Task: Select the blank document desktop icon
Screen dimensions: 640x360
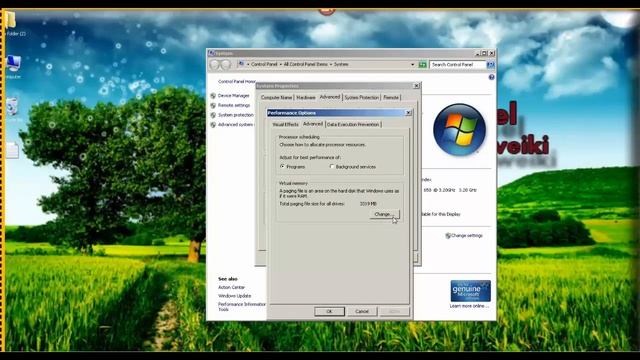Action: [x=12, y=150]
